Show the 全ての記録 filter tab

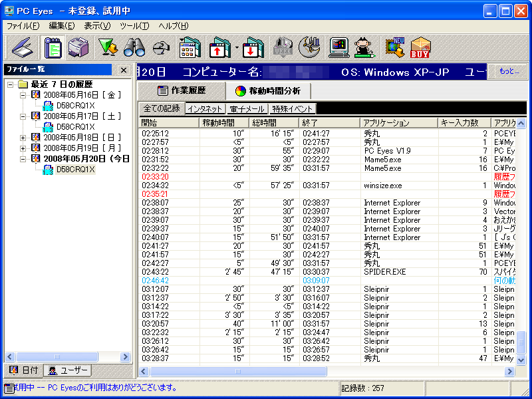162,108
